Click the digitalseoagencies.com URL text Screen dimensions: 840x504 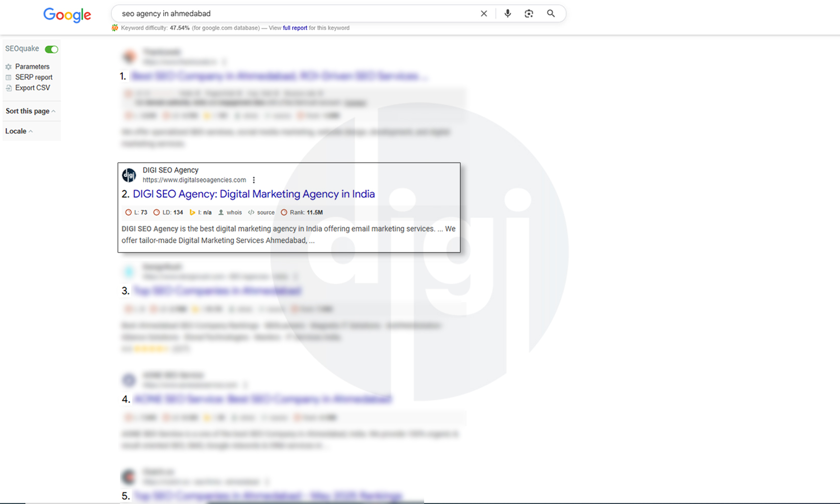[194, 180]
